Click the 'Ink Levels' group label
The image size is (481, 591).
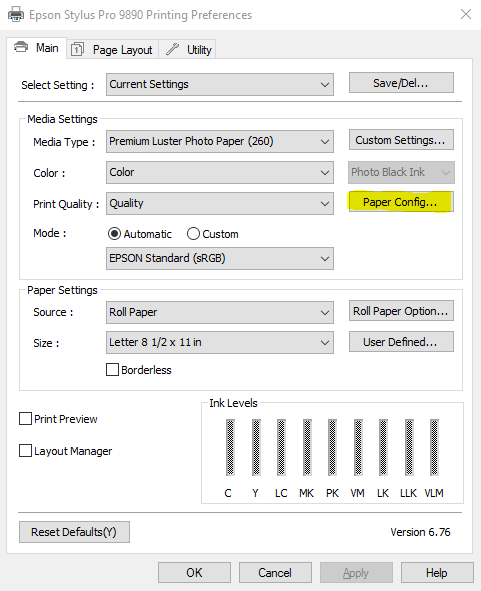233,403
